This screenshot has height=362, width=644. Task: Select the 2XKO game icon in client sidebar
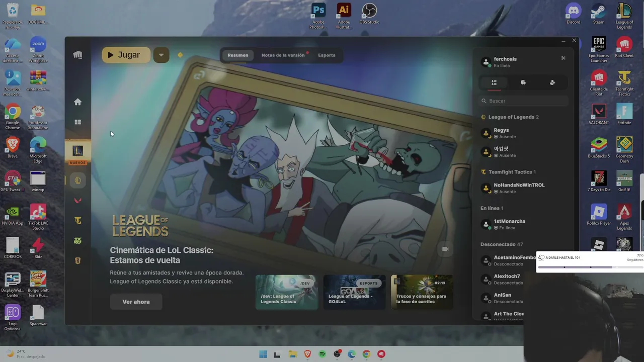tap(77, 241)
